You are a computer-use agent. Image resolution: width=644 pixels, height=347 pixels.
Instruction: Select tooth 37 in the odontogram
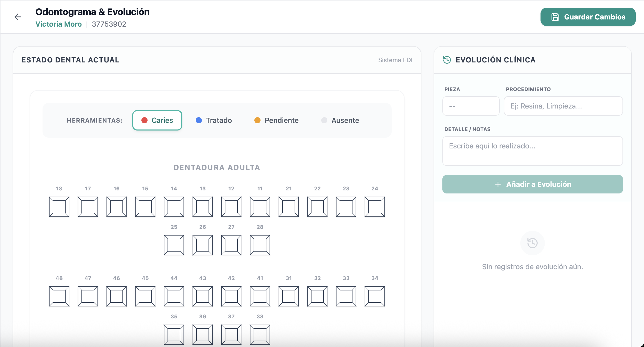[231, 335]
